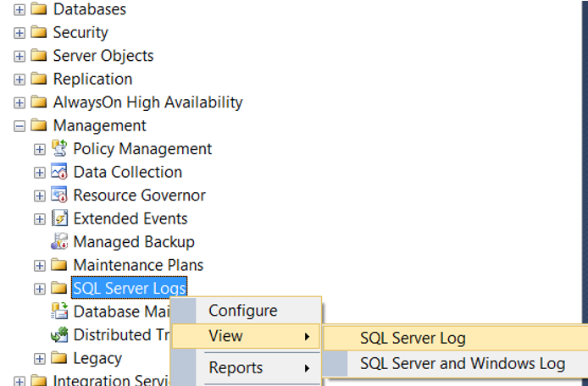Select the Integration Services label

coord(111,380)
